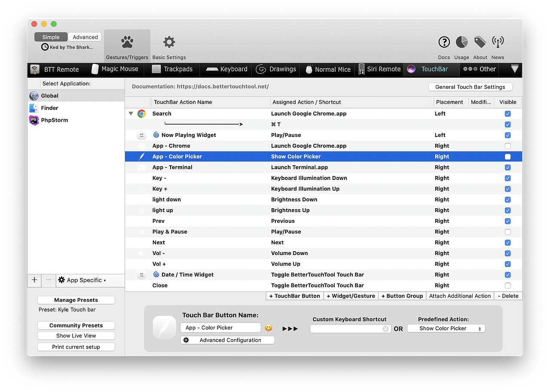Select the Key + action row
This screenshot has width=550, height=392.
(x=324, y=189)
